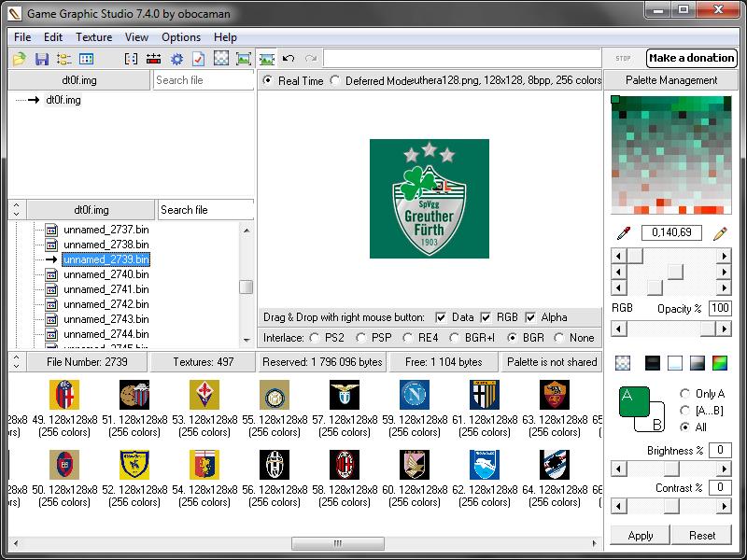
Task: Click the Make a donation button
Action: coord(692,58)
